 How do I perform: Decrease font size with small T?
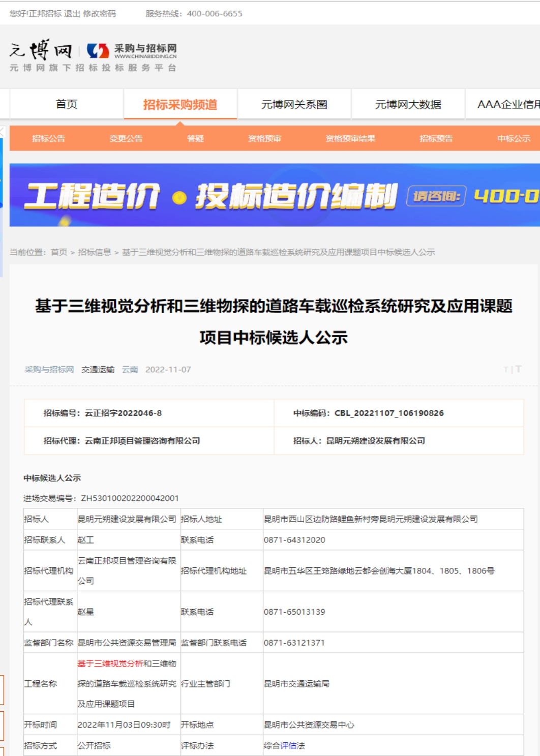click(x=505, y=370)
